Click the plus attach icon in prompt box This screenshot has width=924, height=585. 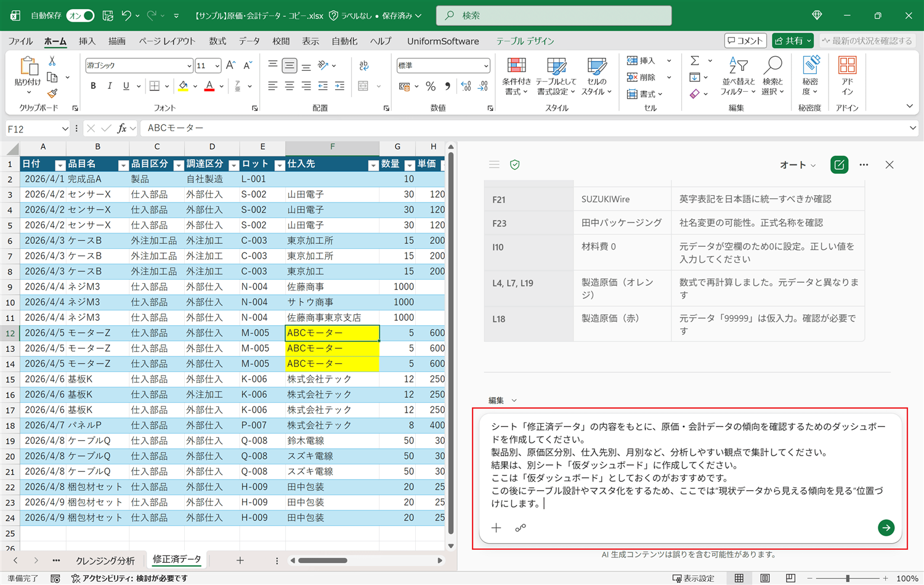coord(496,528)
